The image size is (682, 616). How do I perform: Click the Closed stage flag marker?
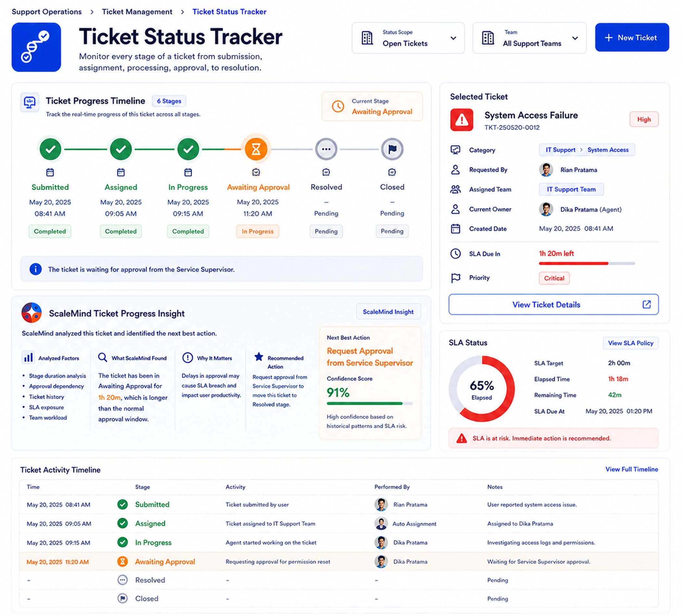pos(392,149)
